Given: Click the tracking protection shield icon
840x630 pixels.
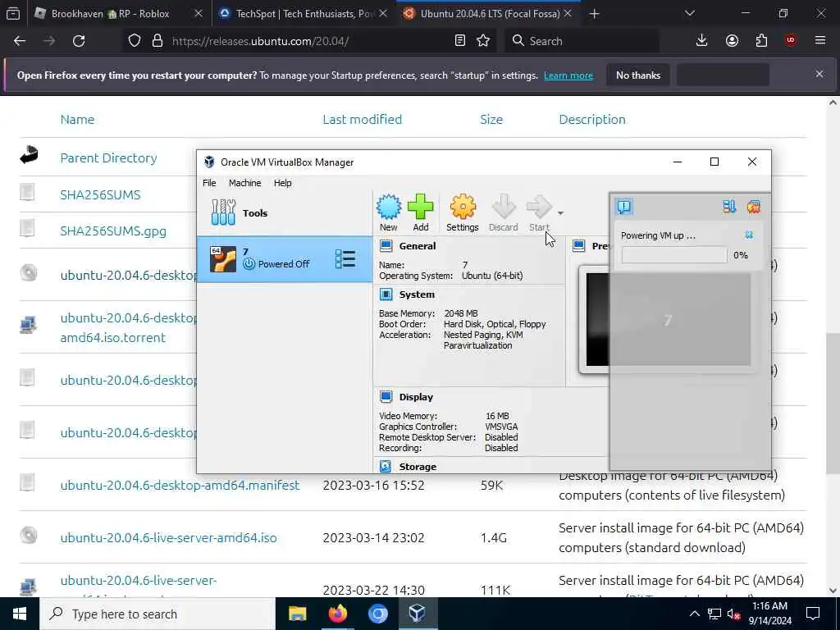Looking at the screenshot, I should click(135, 41).
